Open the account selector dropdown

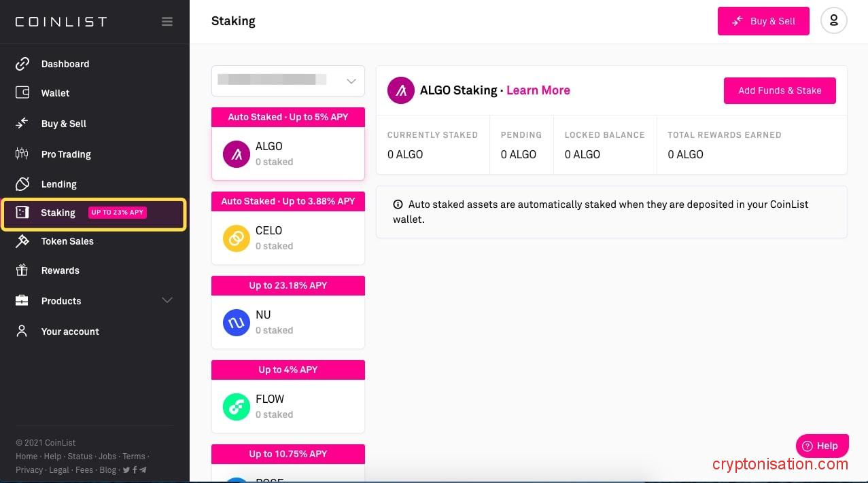(x=288, y=81)
